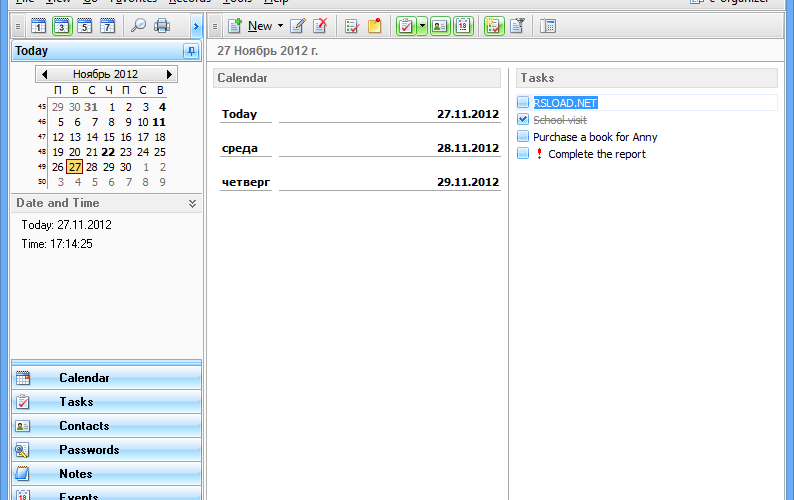Open the magnifier search tool
Image resolution: width=794 pixels, height=500 pixels.
click(x=138, y=26)
